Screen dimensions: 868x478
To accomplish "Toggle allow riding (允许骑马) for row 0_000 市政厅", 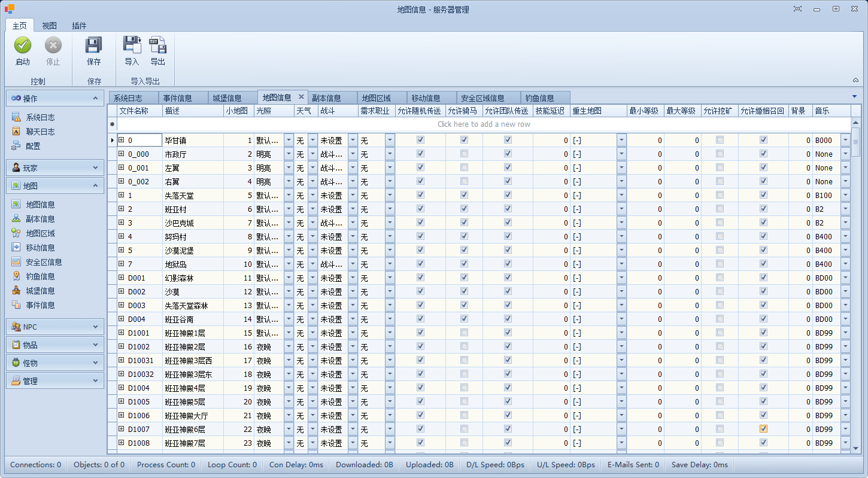I will pyautogui.click(x=464, y=154).
